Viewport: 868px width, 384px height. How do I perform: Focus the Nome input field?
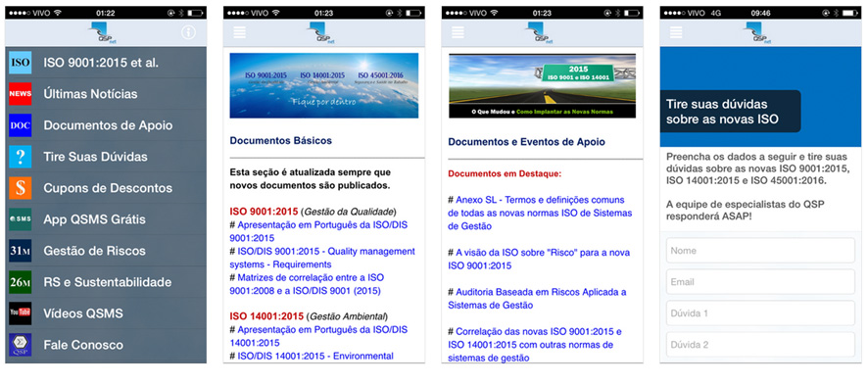760,251
